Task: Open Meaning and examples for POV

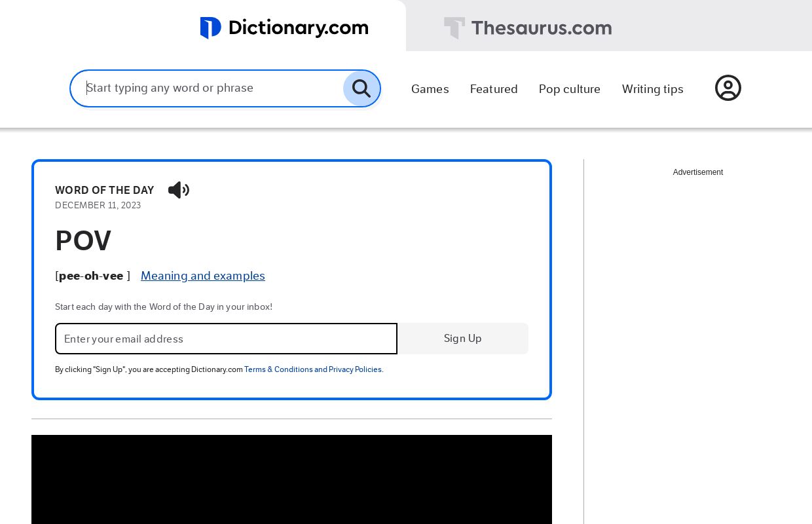Action: coord(203,276)
